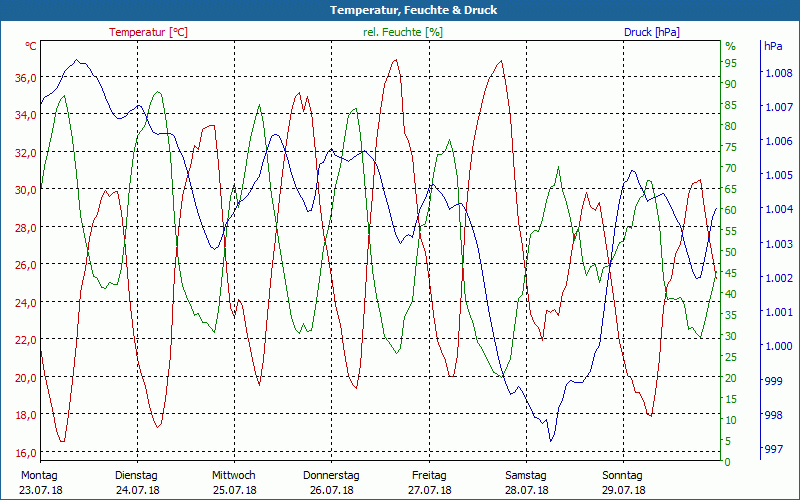Screen dimensions: 800x500
Task: Select the Donnerstag day label
Action: click(331, 475)
